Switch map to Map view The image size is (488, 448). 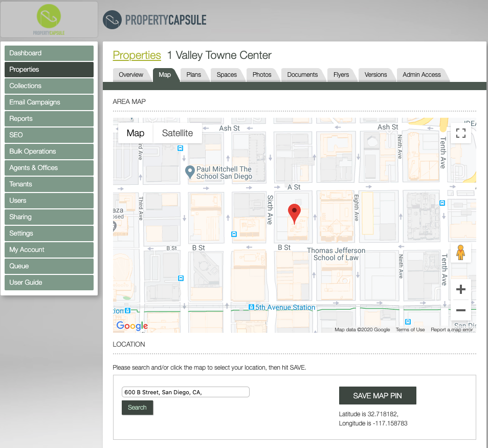(136, 133)
